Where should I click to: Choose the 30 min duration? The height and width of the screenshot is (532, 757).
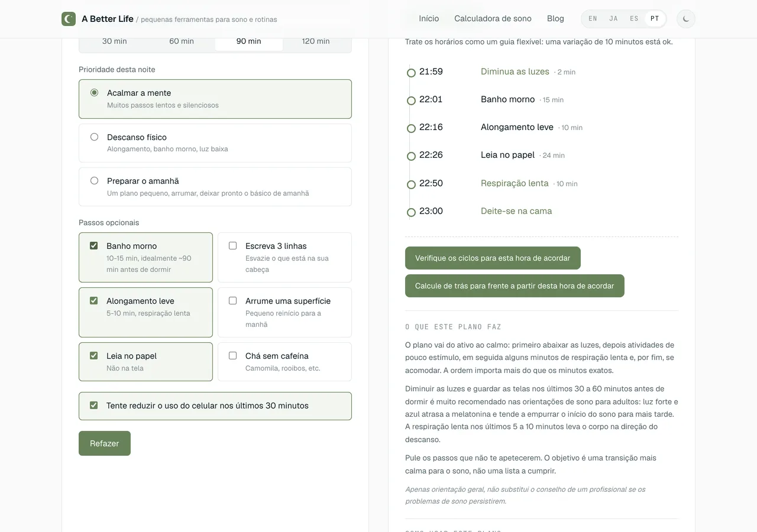[x=115, y=41]
